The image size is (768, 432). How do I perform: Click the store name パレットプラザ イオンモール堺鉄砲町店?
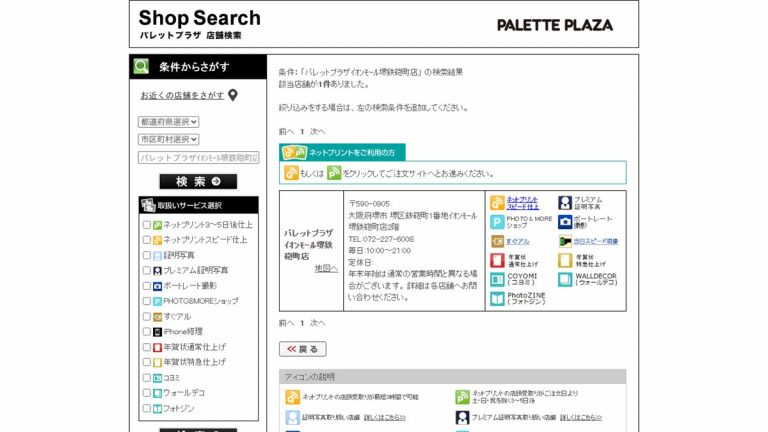[x=309, y=244]
